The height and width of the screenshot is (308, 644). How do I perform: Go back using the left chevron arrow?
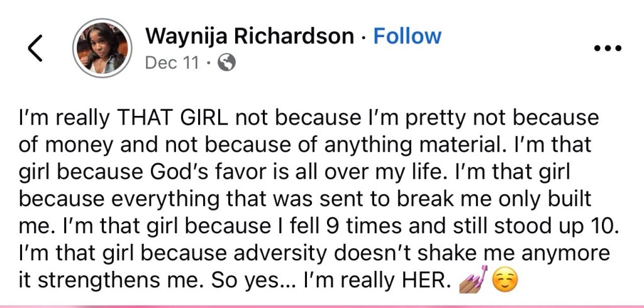[x=36, y=49]
